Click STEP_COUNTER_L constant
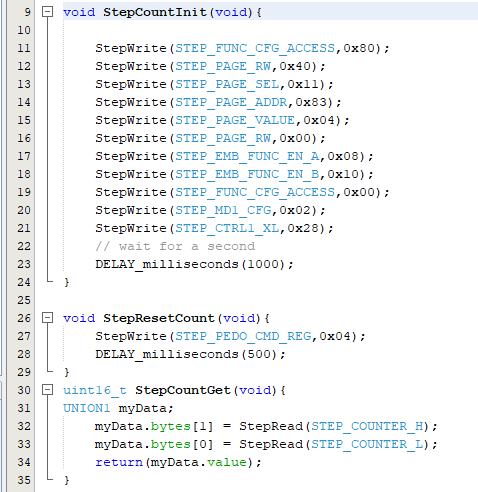 [367, 444]
